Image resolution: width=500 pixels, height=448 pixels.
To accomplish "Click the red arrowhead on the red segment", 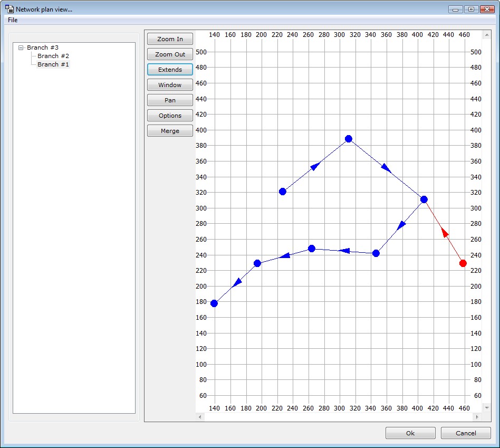I will [x=444, y=232].
